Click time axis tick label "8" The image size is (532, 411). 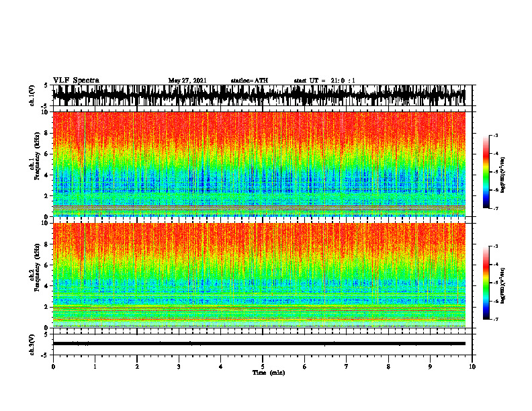pos(388,367)
